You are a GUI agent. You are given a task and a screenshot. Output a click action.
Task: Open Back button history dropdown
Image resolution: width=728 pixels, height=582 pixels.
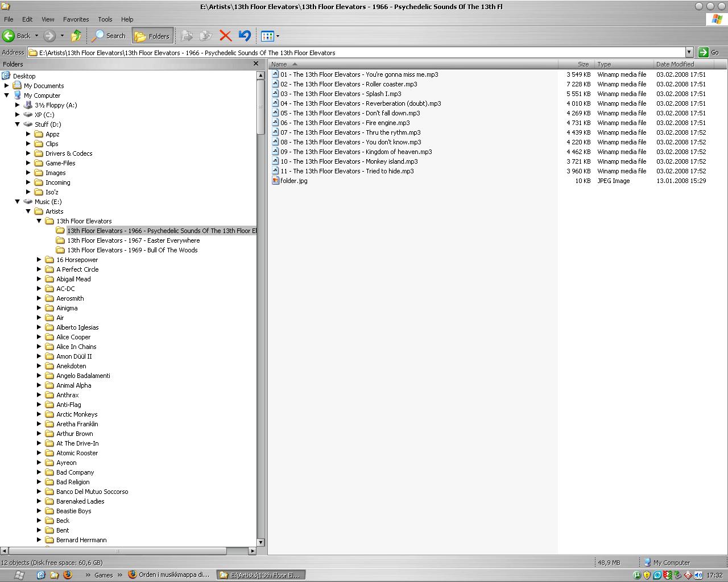point(36,36)
